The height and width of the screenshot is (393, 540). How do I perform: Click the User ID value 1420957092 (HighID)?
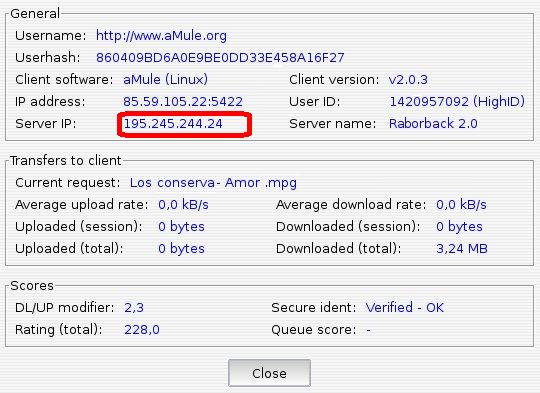(x=457, y=102)
